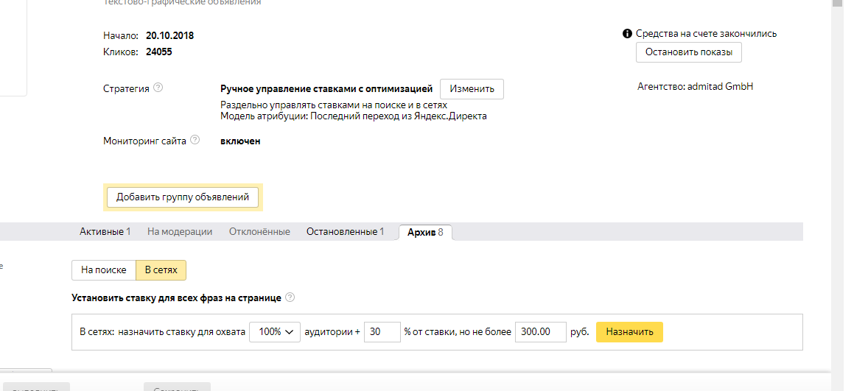
Task: Click the percent of bid field showing 30
Action: (x=382, y=332)
